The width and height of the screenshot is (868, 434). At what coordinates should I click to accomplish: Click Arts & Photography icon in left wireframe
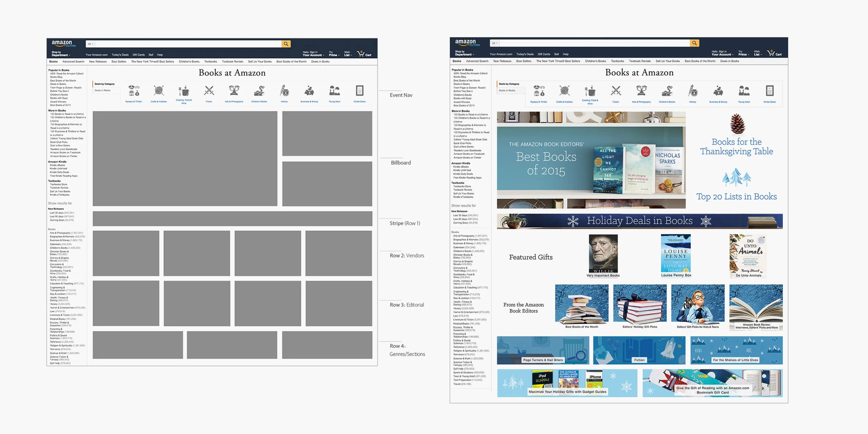click(234, 91)
